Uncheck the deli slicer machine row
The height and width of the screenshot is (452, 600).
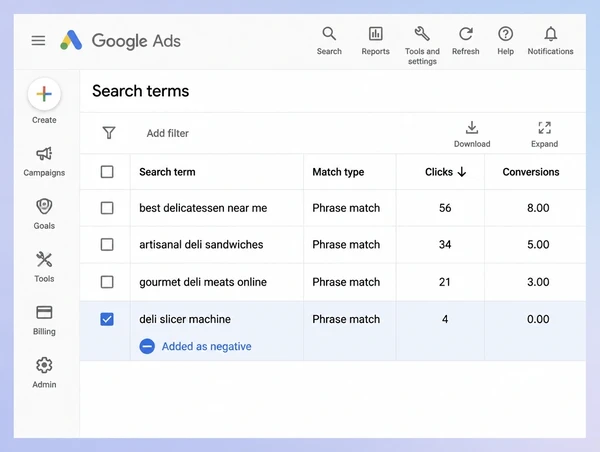pos(107,319)
